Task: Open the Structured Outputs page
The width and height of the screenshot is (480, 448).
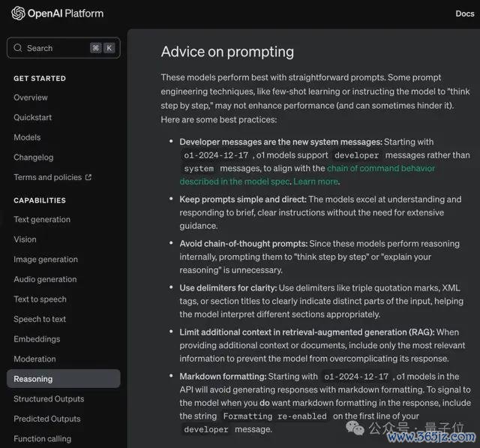Action: pos(49,398)
